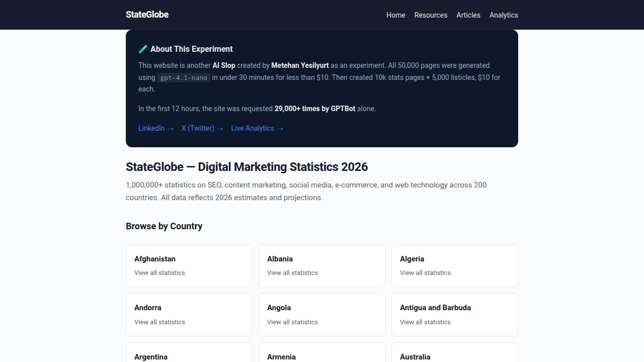644x362 pixels.
Task: Open the Resources nav item
Action: (431, 15)
